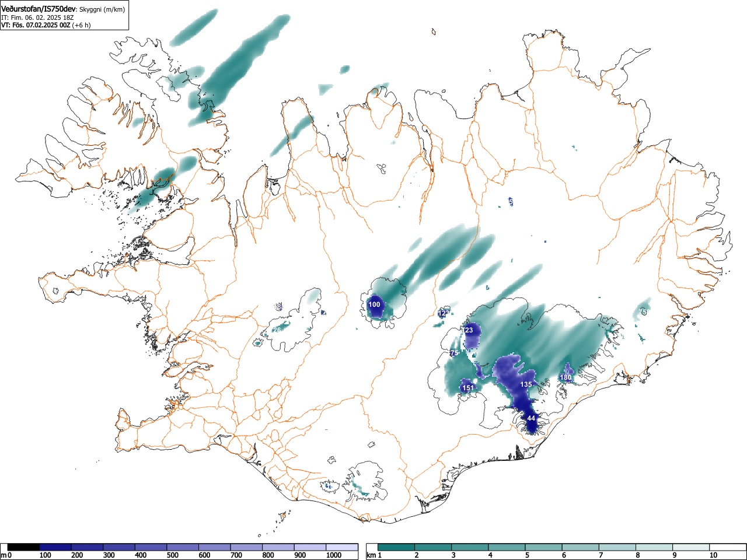The height and width of the screenshot is (560, 747).
Task: Click the 'VT: Fös. 07.02.2025 00Z' valid time
Action: [36, 25]
